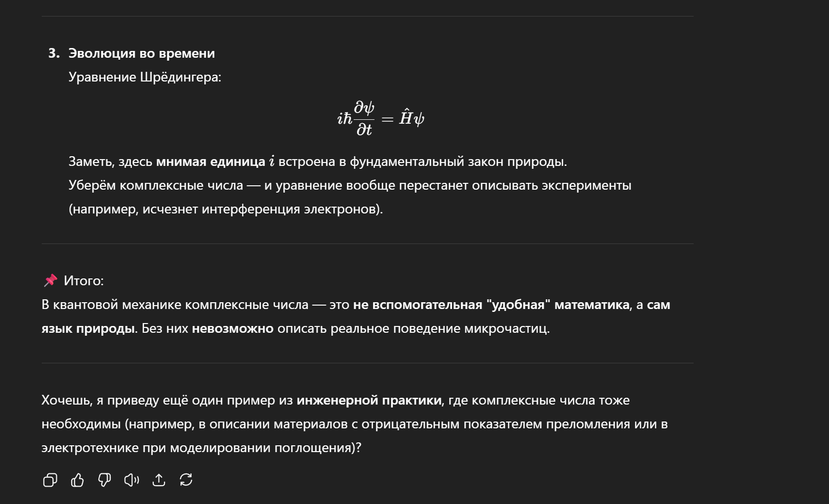Click the read aloud speaker icon
The width and height of the screenshot is (829, 504).
click(131, 480)
